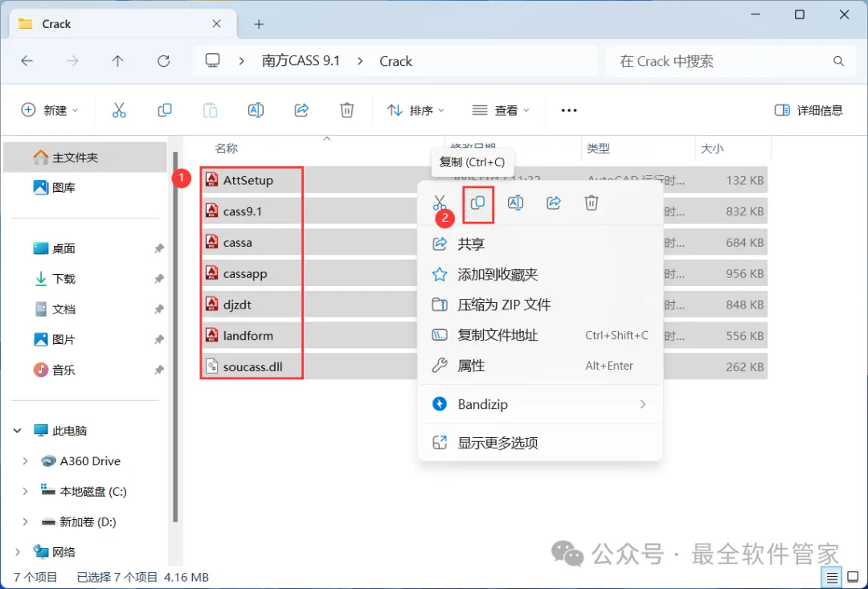Choose 复制文件地址 in context menu
Image resolution: width=868 pixels, height=589 pixels.
click(540, 335)
